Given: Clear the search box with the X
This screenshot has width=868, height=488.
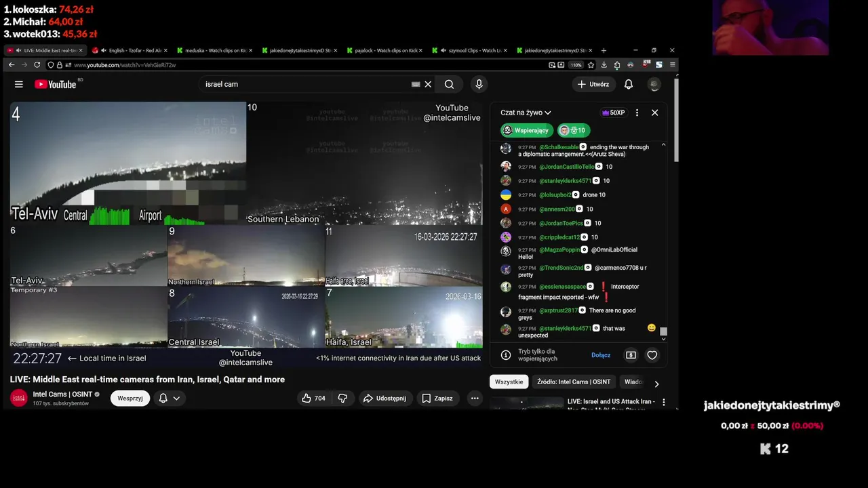Looking at the screenshot, I should (x=428, y=84).
